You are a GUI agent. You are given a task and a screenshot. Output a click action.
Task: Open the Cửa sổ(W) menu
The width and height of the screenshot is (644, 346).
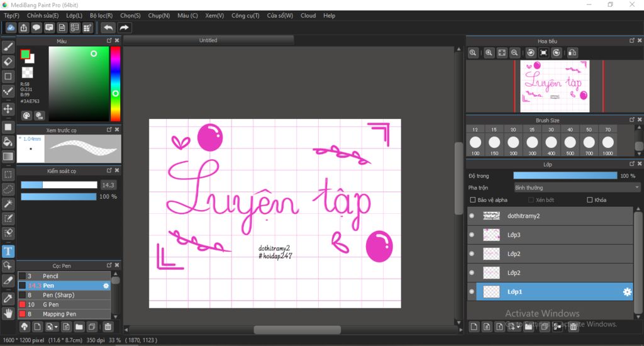(x=280, y=16)
